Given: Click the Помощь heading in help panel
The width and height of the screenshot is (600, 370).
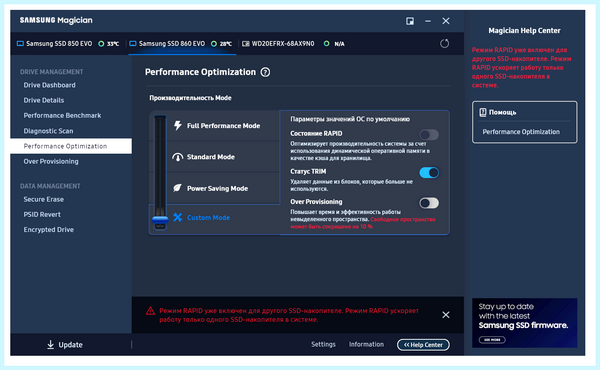Looking at the screenshot, I should tap(502, 112).
